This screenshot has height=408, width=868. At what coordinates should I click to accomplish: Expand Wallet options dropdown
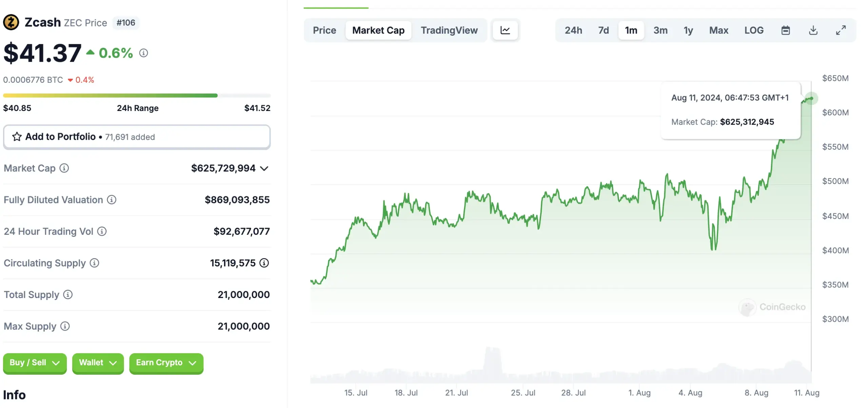pos(97,363)
